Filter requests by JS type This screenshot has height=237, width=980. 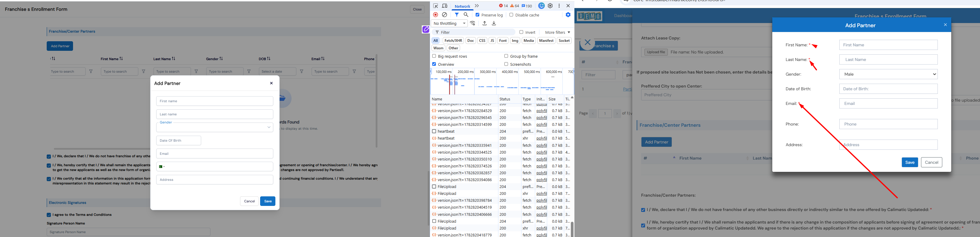pyautogui.click(x=492, y=41)
